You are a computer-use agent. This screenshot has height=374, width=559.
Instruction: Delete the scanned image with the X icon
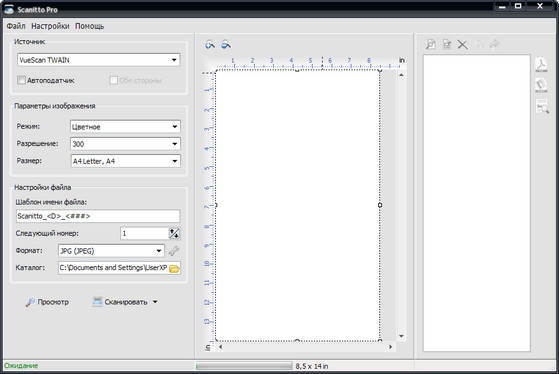(x=462, y=45)
